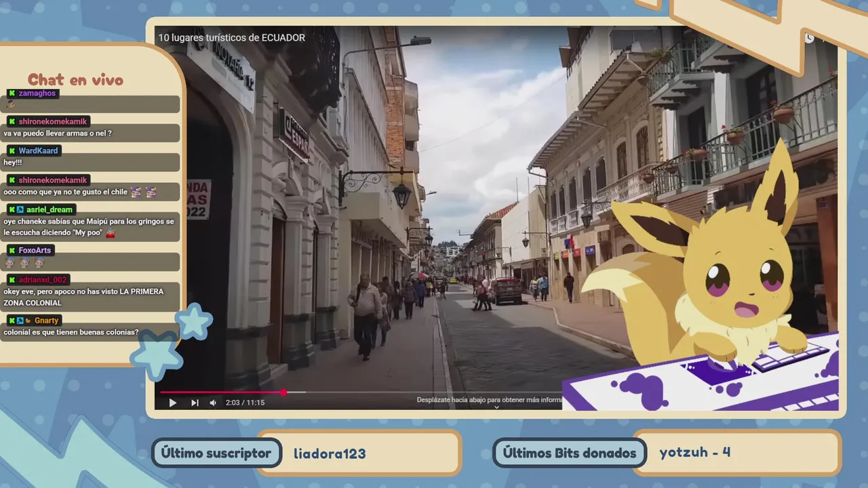Viewport: 868px width, 488px height.
Task: Mute the video with the speaker icon
Action: coord(213,403)
